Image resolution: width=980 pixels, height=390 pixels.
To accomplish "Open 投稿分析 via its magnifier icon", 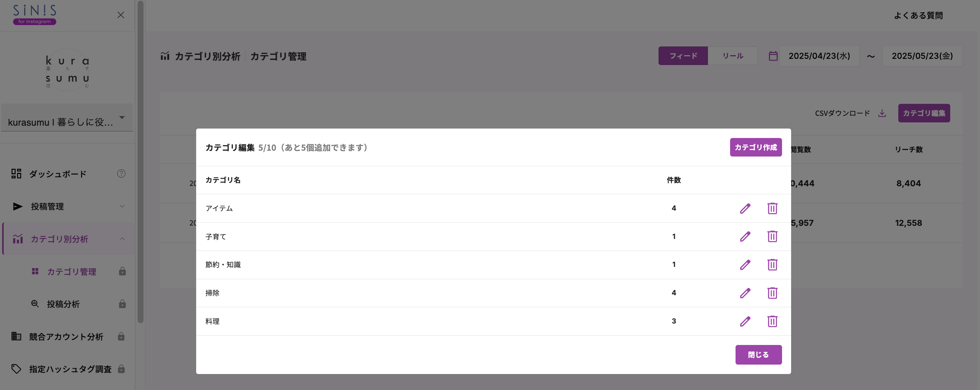I will pyautogui.click(x=35, y=304).
